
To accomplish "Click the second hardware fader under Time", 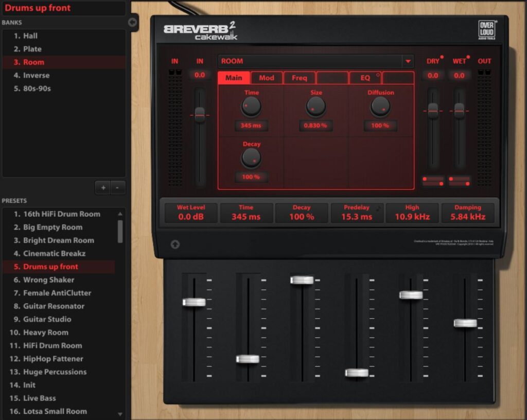I will [x=248, y=359].
